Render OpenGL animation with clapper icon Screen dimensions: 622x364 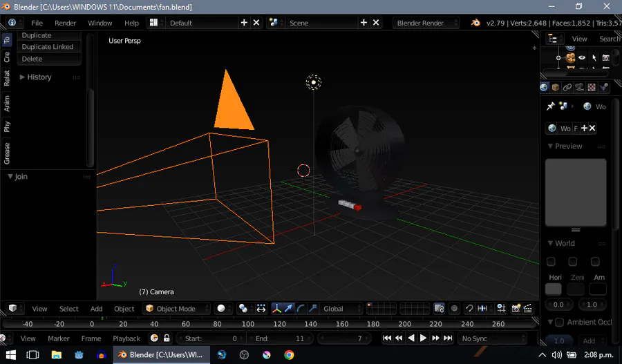pyautogui.click(x=527, y=309)
